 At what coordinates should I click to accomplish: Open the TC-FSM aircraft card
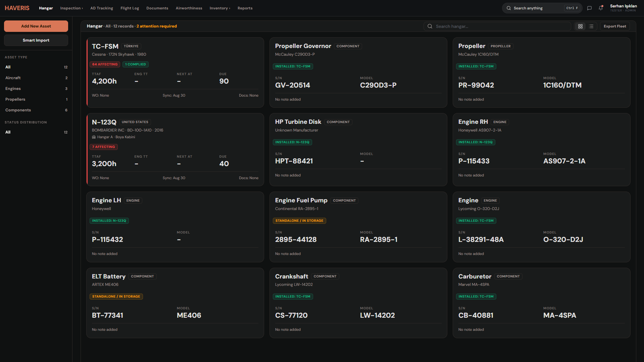click(x=175, y=72)
